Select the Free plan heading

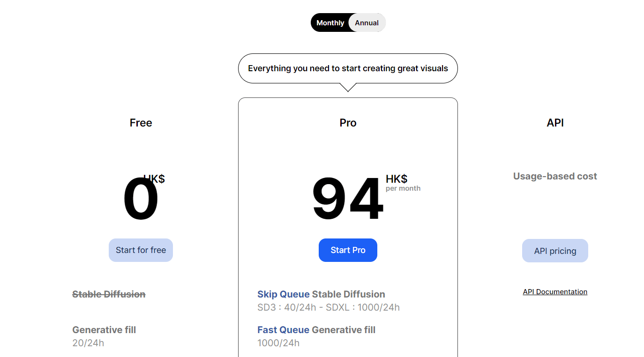141,122
